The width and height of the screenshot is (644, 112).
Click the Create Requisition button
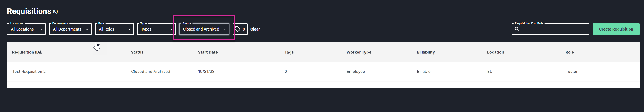pos(616,29)
